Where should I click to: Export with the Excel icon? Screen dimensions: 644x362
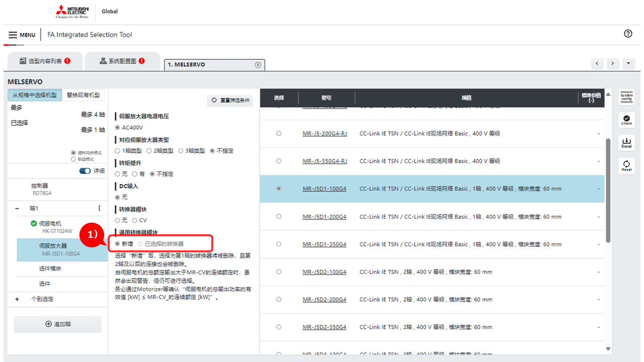[626, 143]
